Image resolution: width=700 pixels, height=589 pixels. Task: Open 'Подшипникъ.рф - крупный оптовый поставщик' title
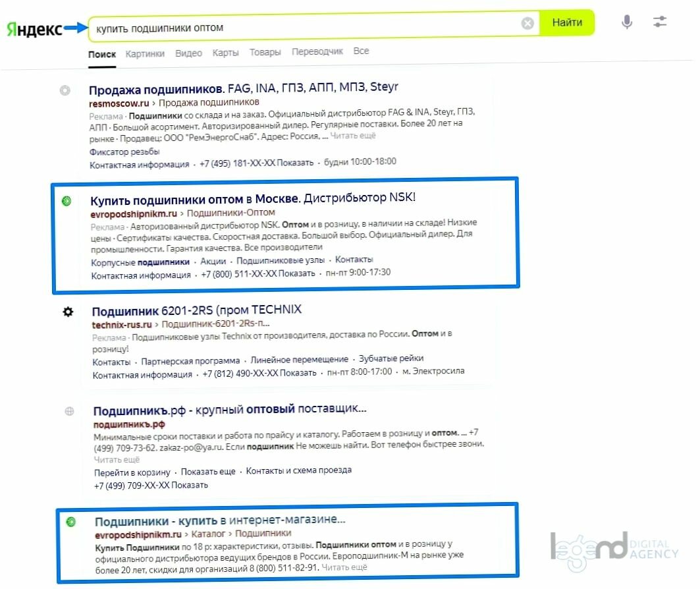(230, 410)
